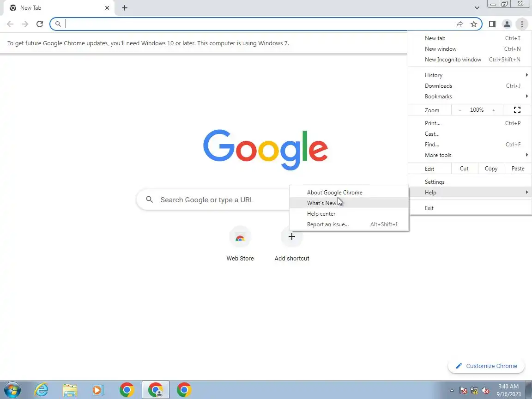Image resolution: width=532 pixels, height=399 pixels.
Task: Click the Action Center flag tray icon
Action: pyautogui.click(x=463, y=391)
